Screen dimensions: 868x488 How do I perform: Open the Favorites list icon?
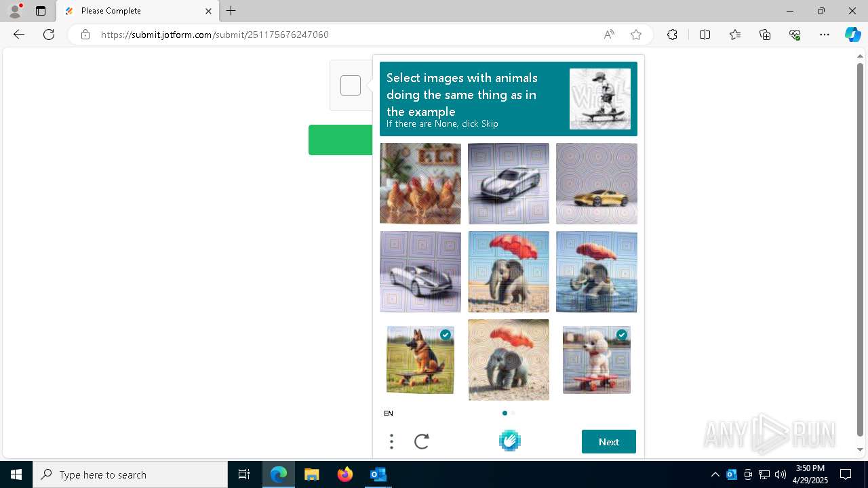[x=735, y=35]
